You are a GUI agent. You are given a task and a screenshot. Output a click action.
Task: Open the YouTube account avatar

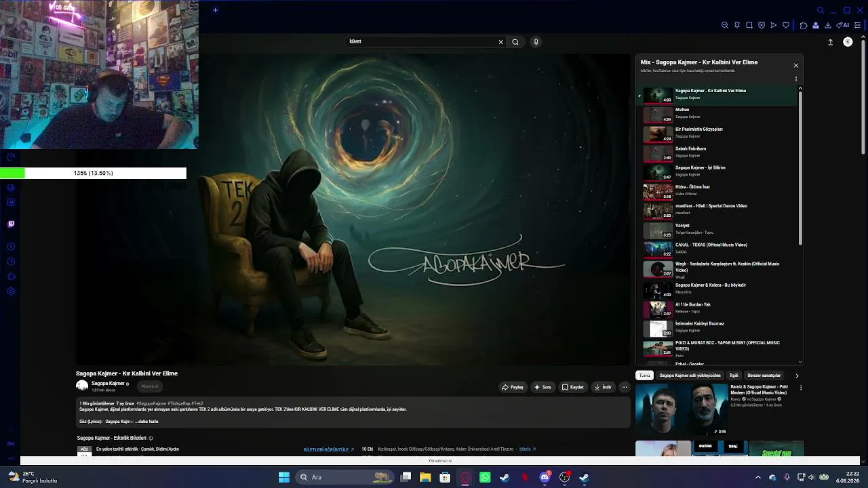(x=848, y=42)
